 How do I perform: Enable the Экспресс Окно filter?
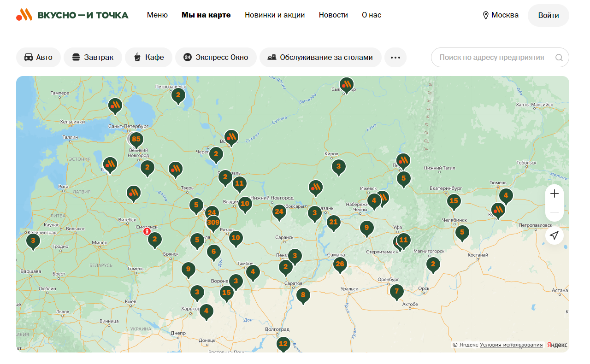(x=216, y=58)
